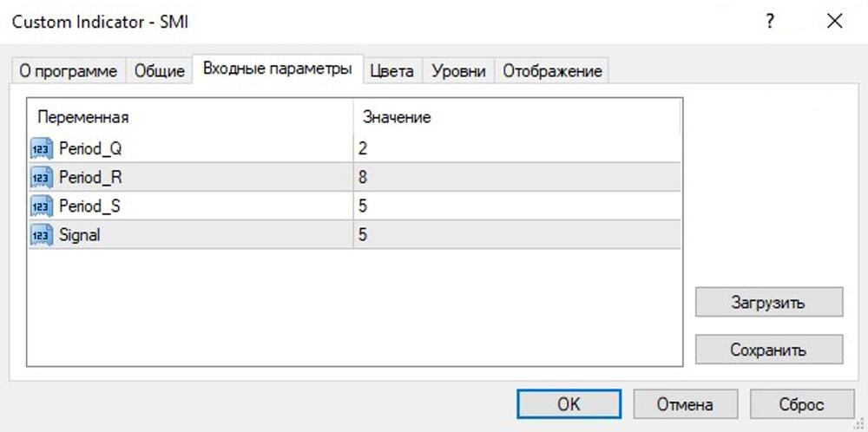This screenshot has width=868, height=432.
Task: Click the Отмена button
Action: pyautogui.click(x=685, y=404)
